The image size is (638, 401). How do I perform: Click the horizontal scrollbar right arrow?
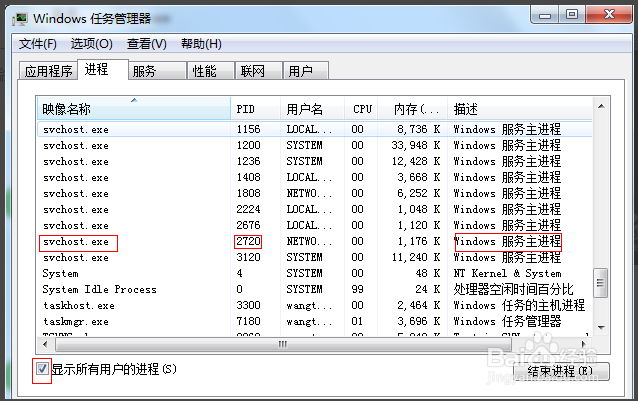[x=584, y=344]
